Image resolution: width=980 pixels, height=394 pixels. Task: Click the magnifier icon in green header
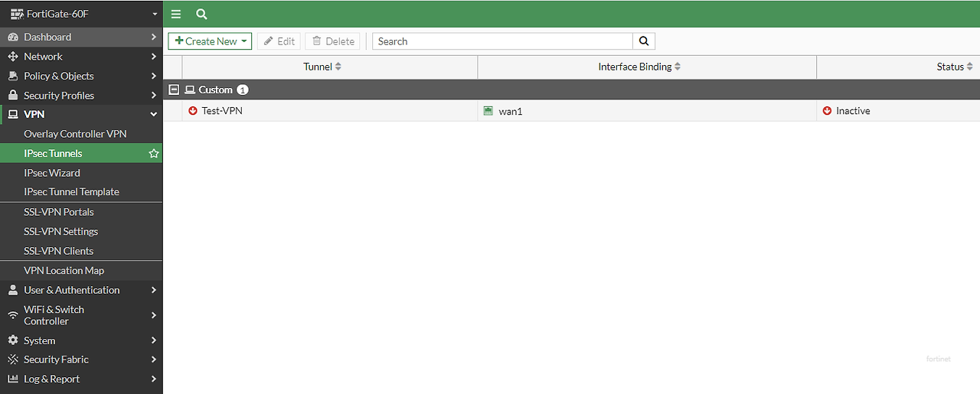[201, 14]
